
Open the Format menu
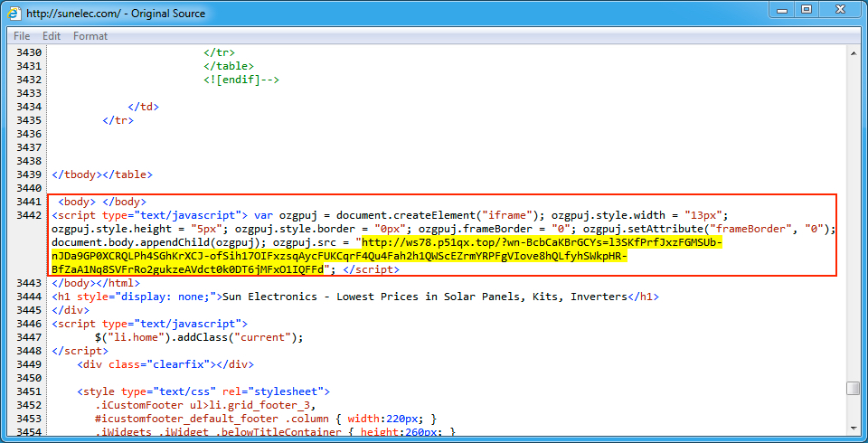(90, 36)
